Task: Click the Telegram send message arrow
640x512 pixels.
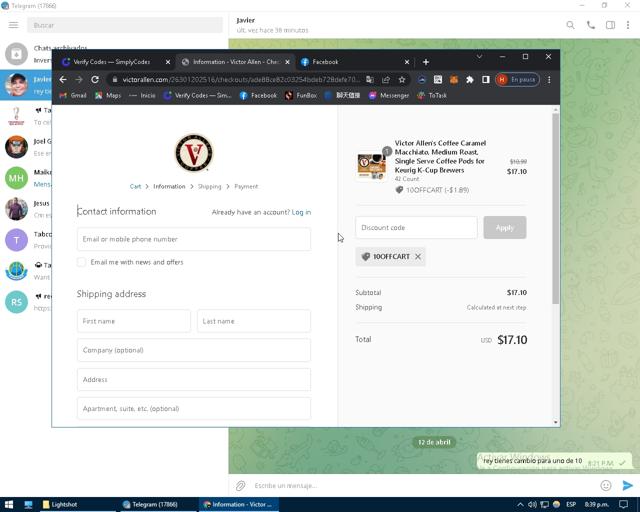Action: tap(627, 485)
